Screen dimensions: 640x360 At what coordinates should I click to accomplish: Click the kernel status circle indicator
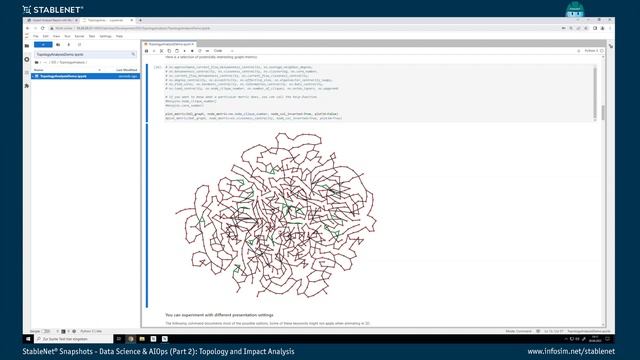click(x=602, y=51)
